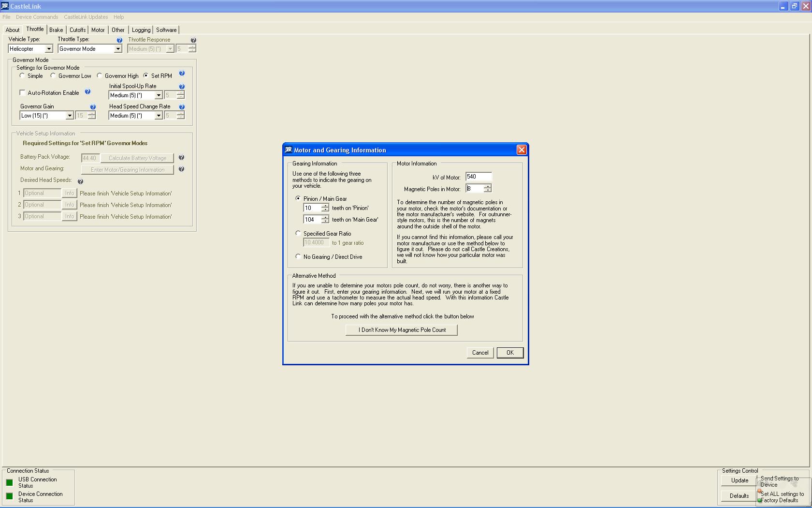The image size is (812, 508).
Task: Open Governor Gain dropdown
Action: click(x=69, y=116)
